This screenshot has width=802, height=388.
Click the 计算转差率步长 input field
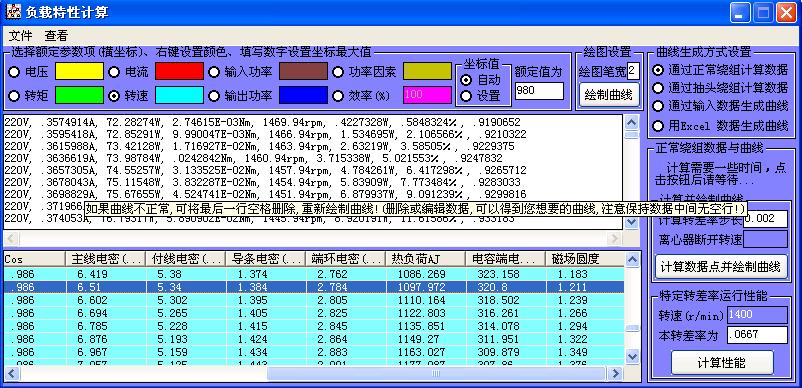[x=766, y=219]
